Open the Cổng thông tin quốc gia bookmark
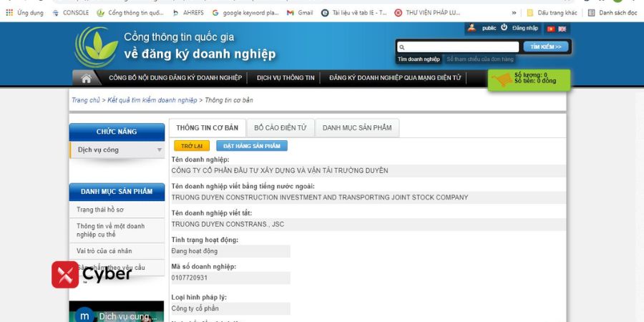The image size is (644, 322). (130, 13)
